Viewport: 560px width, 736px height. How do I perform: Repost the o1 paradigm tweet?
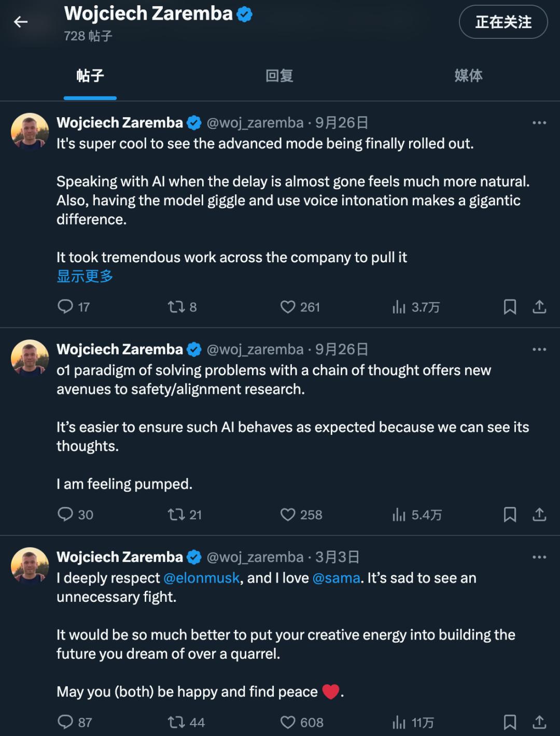(x=176, y=515)
